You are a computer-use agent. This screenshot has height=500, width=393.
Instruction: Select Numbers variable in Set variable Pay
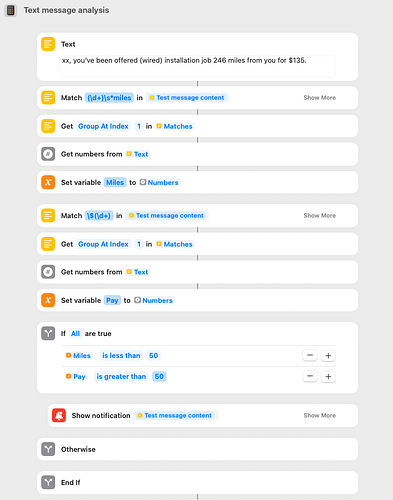click(x=153, y=300)
